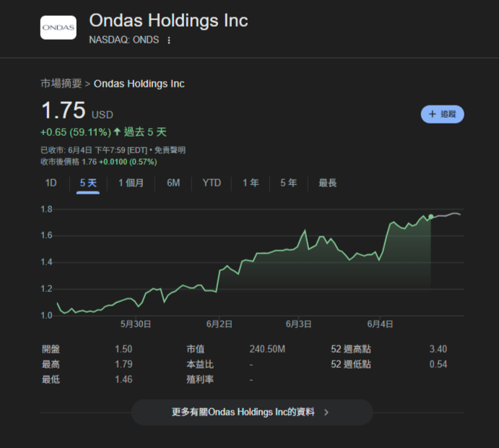Screen dimensions: 499x448
Task: Select the 1D time range tab
Action: [x=51, y=183]
